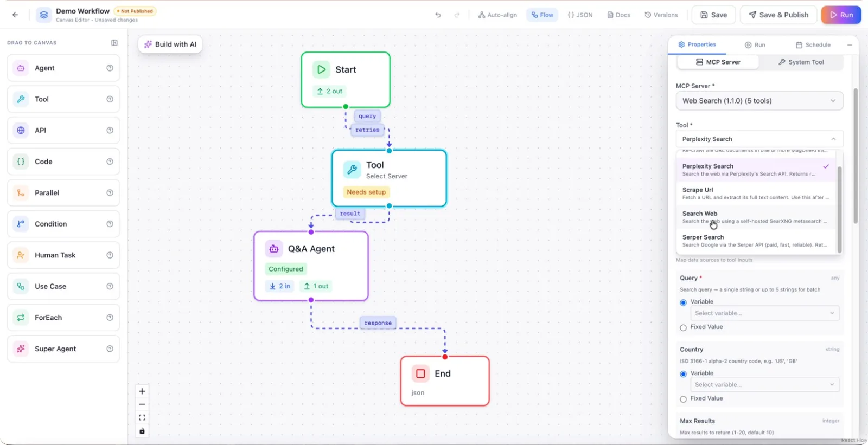This screenshot has height=445, width=868.
Task: Click the tool list dropdown scrollbar
Action: coord(839,209)
